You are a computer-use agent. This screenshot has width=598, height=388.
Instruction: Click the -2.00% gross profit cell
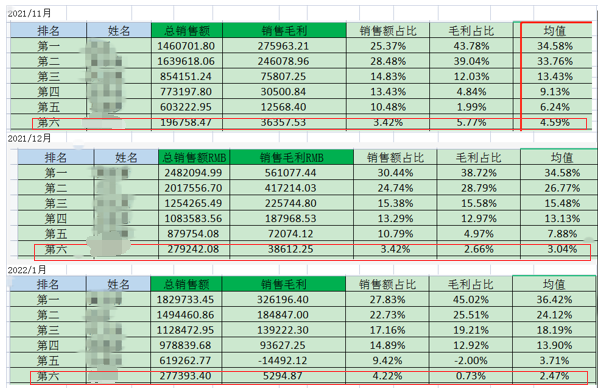(471, 360)
